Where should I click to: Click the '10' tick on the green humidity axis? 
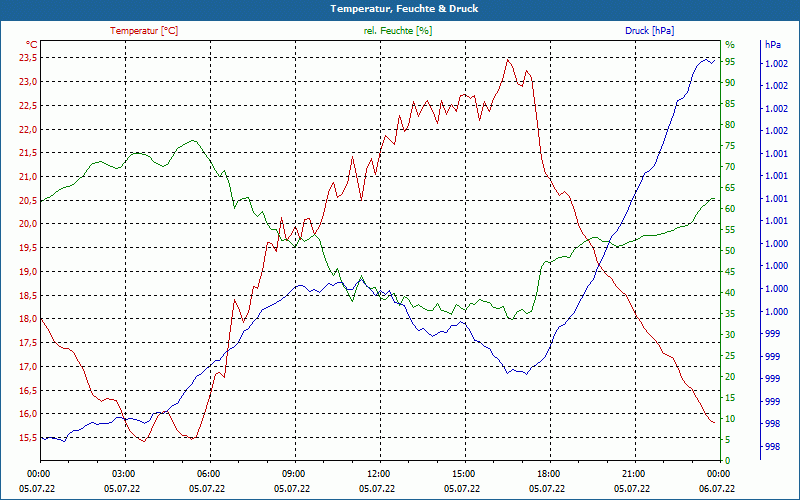click(x=730, y=418)
